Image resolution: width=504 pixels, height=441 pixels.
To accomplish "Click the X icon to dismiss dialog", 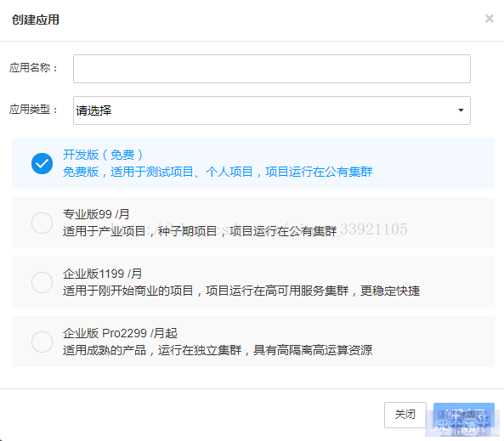I will tap(490, 19).
